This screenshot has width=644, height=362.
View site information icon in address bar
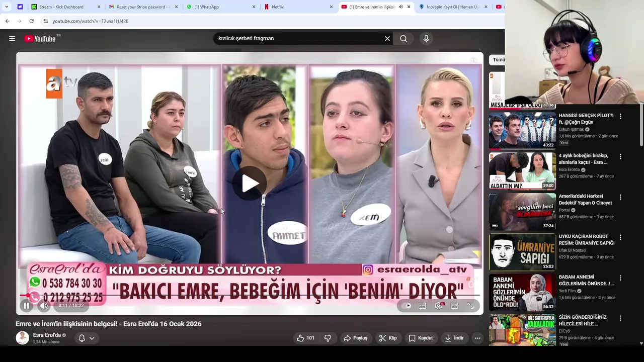click(x=46, y=21)
